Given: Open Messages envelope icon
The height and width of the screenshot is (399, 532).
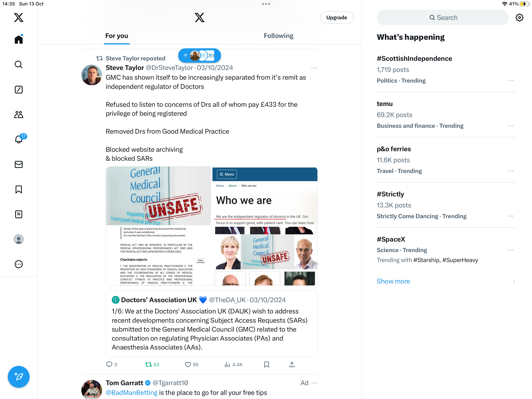Looking at the screenshot, I should coord(18,164).
